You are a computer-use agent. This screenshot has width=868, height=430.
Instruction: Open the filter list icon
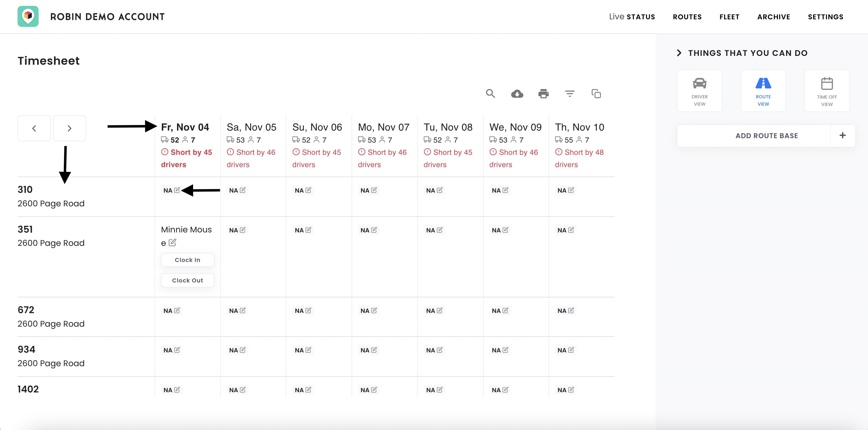[570, 93]
